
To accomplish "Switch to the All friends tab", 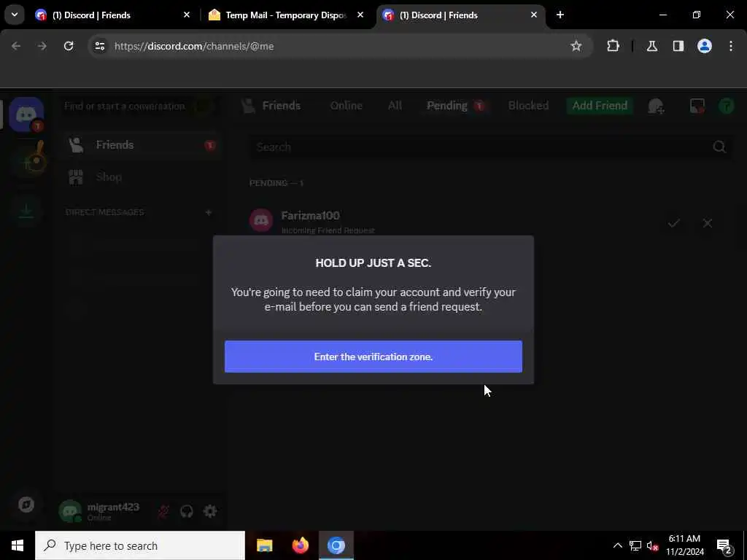I will 395,106.
